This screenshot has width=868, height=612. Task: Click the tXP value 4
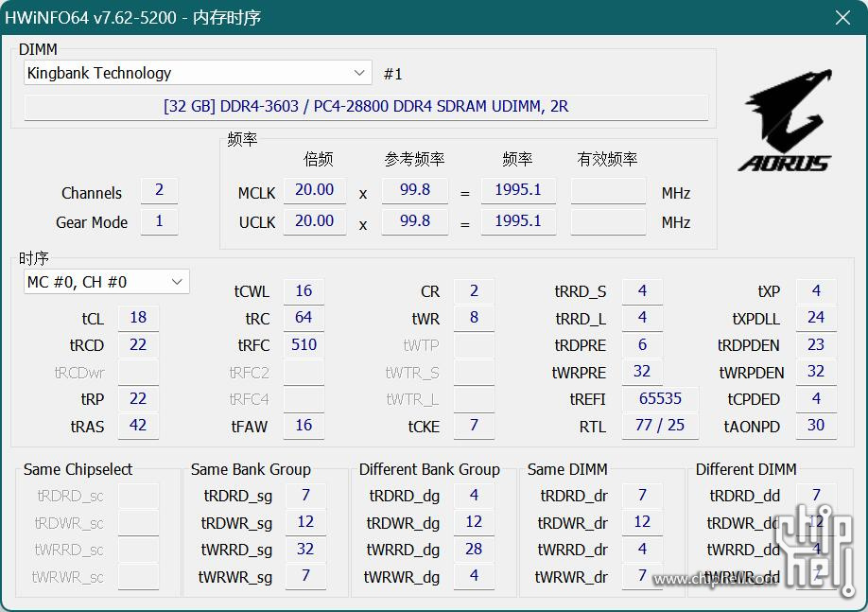click(x=817, y=291)
